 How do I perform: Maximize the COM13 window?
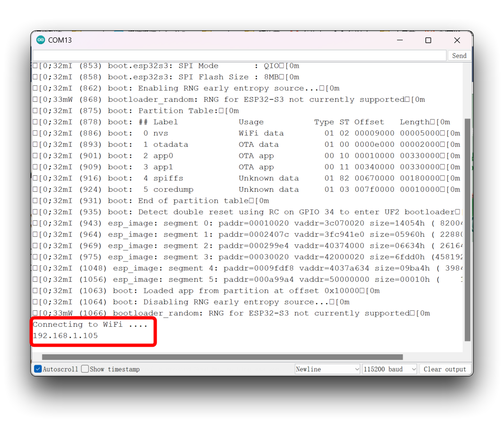pyautogui.click(x=428, y=40)
